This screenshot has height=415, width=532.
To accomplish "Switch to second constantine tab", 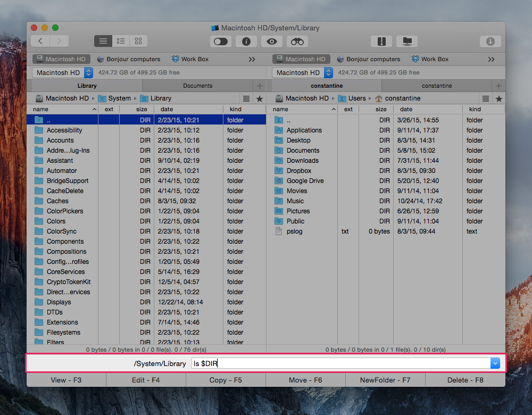I will [437, 86].
